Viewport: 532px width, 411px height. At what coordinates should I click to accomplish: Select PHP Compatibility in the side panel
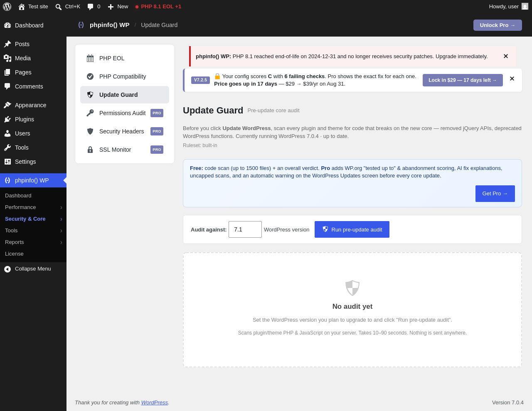(x=125, y=76)
